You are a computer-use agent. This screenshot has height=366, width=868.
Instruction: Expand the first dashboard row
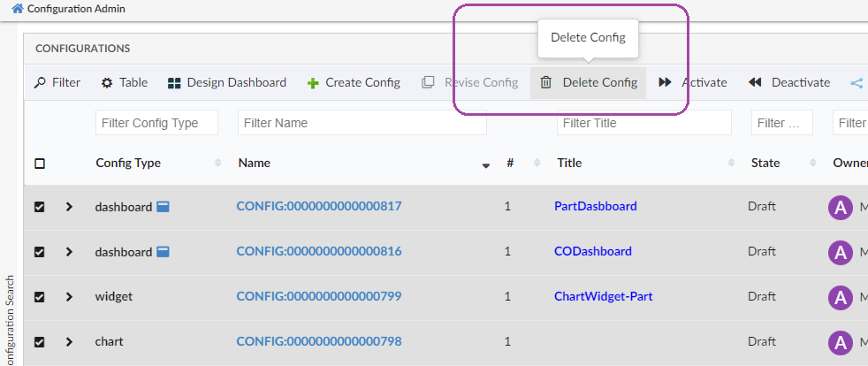[69, 207]
